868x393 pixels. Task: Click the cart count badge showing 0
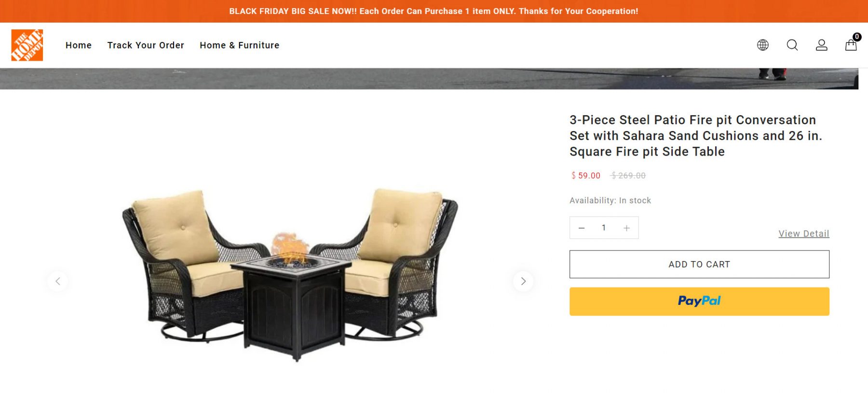(856, 37)
